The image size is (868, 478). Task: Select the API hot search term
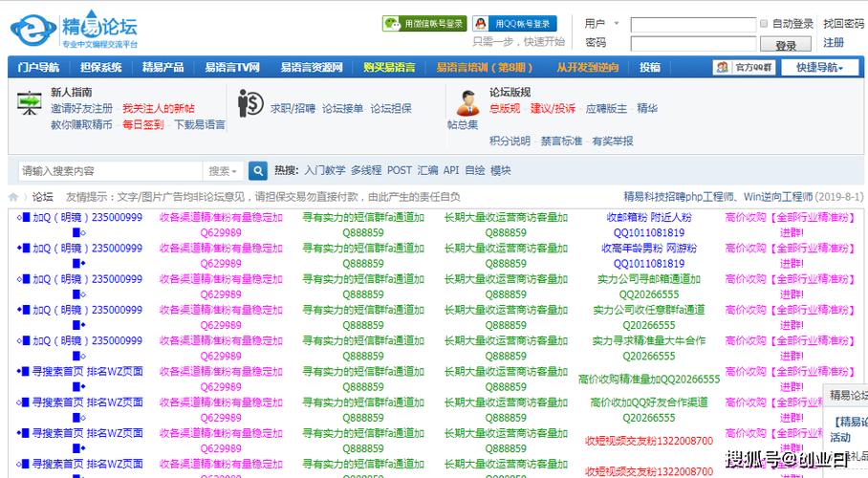451,170
